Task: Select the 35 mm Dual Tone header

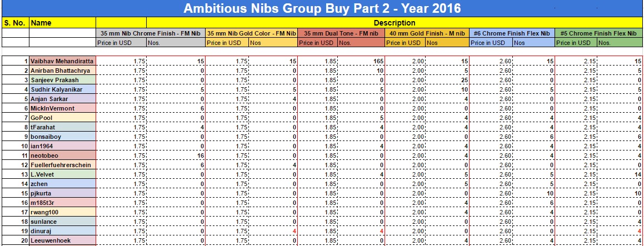Action: 341,33
